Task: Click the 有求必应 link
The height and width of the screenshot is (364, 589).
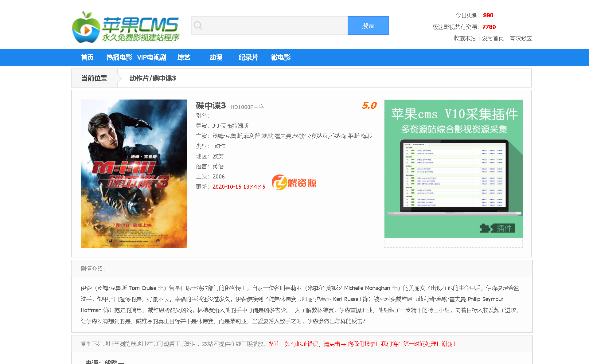Action: 520,38
